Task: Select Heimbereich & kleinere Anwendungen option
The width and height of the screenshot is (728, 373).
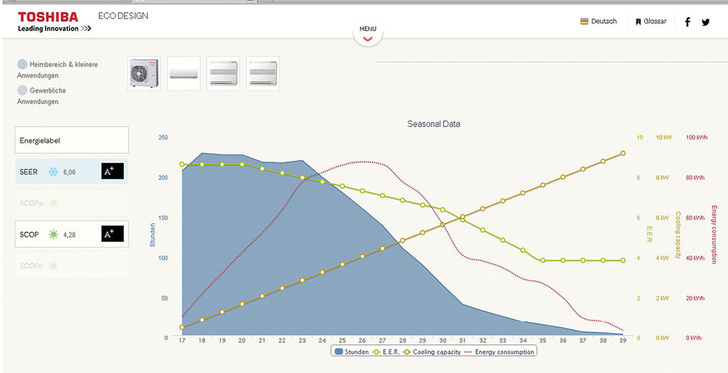Action: click(x=58, y=70)
